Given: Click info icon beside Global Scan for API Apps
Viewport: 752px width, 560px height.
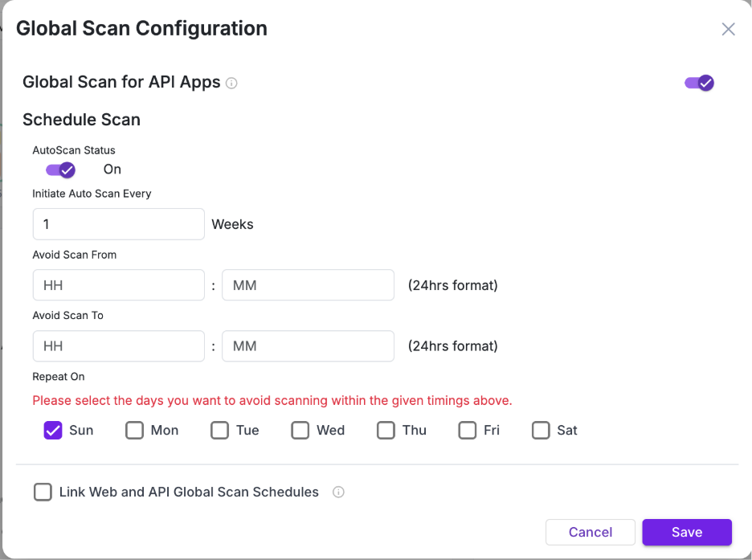Looking at the screenshot, I should [231, 83].
